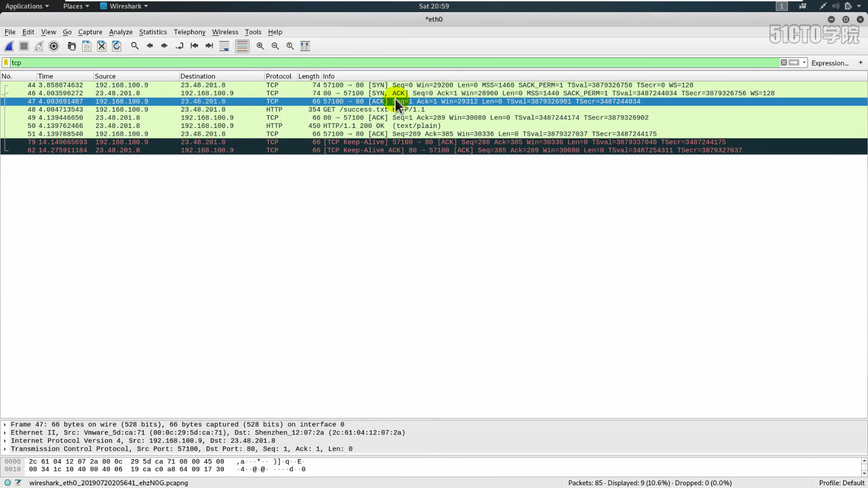The height and width of the screenshot is (488, 868).
Task: Start a new packet capture
Action: 9,46
